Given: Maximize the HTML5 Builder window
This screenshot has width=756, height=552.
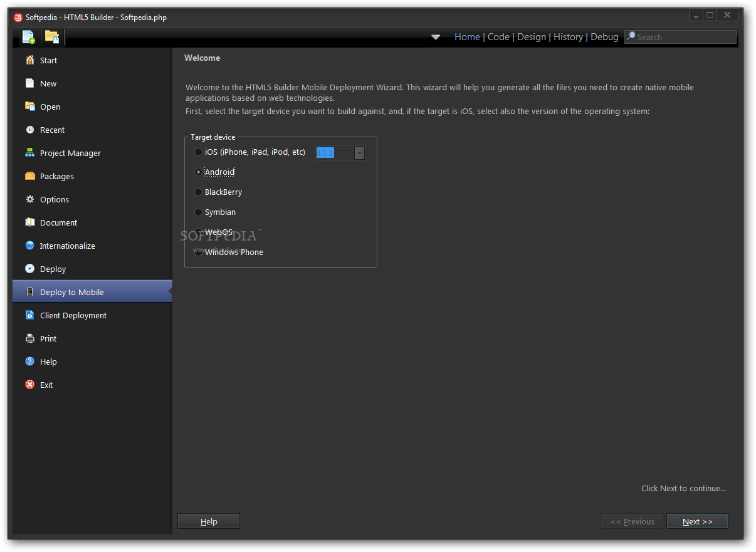Looking at the screenshot, I should 710,15.
